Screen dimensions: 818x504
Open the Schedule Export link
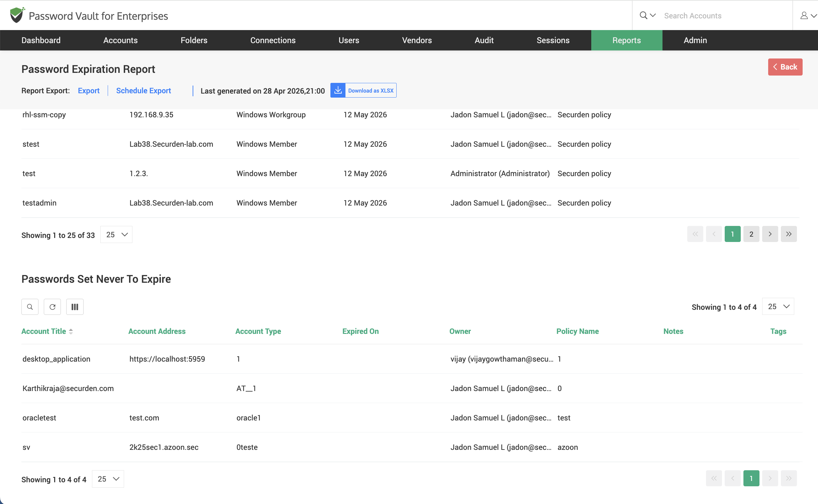(143, 91)
